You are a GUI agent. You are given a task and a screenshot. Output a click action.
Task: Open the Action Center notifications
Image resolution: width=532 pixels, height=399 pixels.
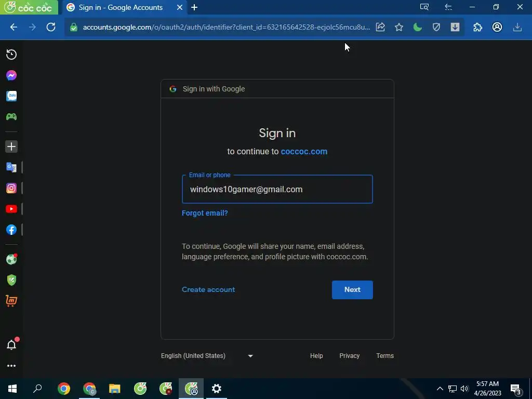[x=516, y=389]
